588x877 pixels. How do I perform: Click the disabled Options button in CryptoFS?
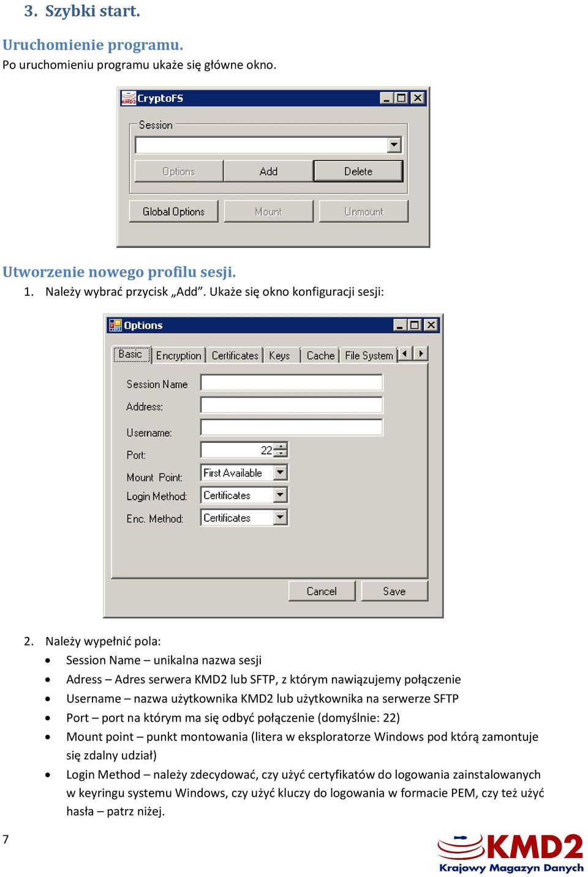tap(178, 171)
